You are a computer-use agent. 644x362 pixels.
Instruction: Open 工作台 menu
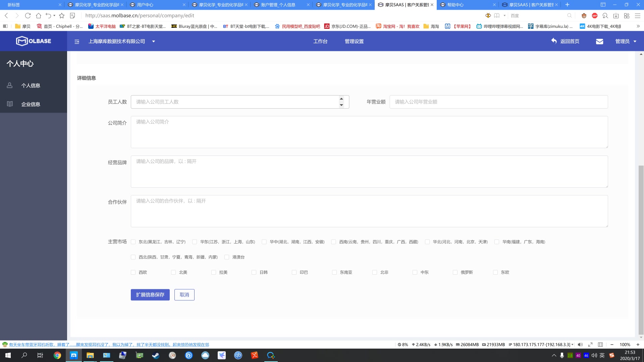coord(320,41)
